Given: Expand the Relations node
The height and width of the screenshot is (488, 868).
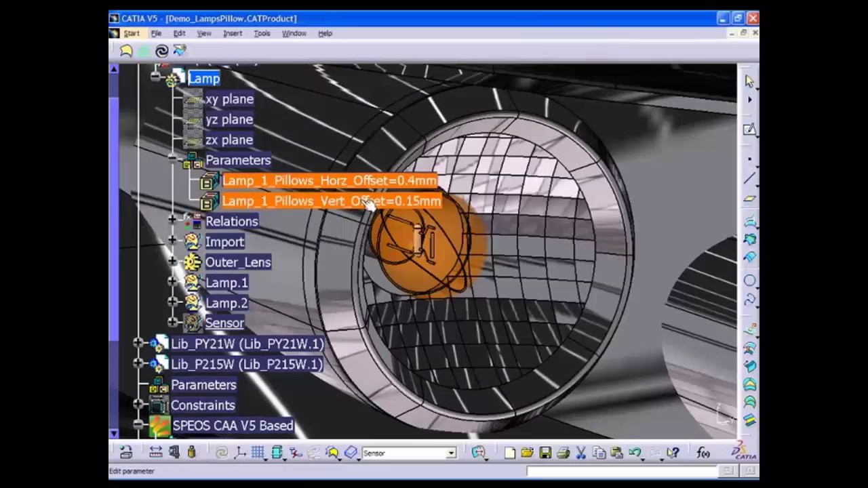Looking at the screenshot, I should point(172,220).
